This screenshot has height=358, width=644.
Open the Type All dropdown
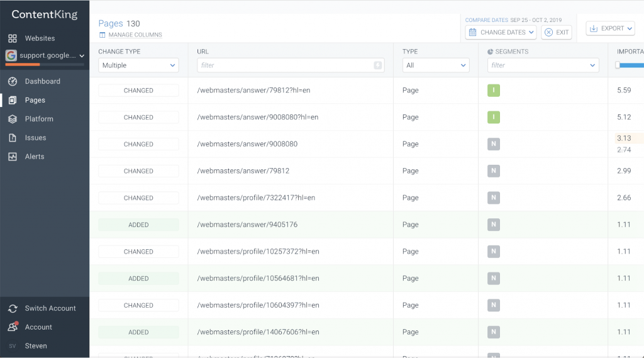click(436, 65)
